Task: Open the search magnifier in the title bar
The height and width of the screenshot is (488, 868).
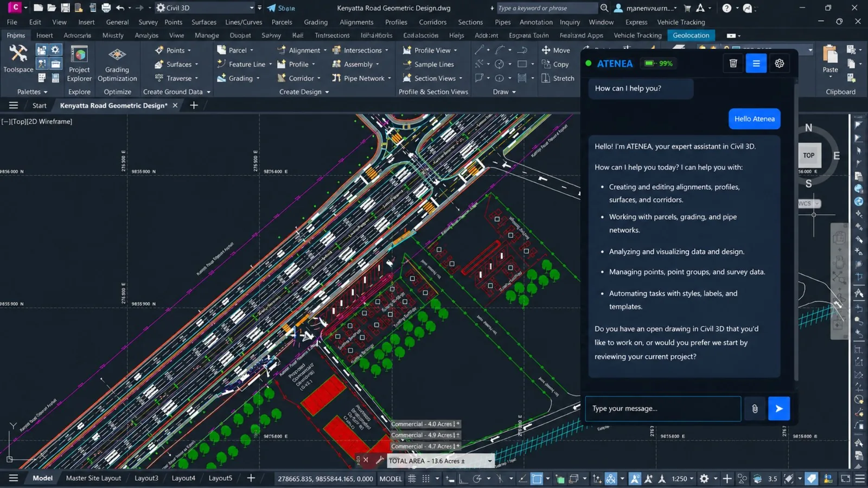Action: click(604, 8)
